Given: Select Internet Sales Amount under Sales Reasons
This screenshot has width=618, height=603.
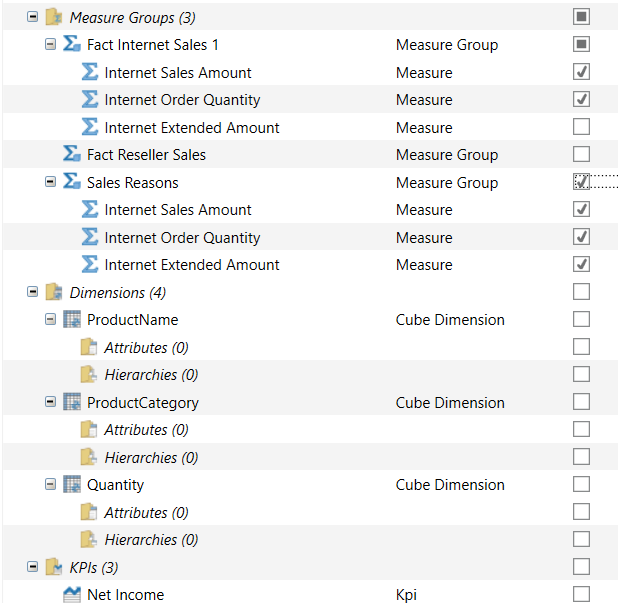Looking at the screenshot, I should click(177, 210).
